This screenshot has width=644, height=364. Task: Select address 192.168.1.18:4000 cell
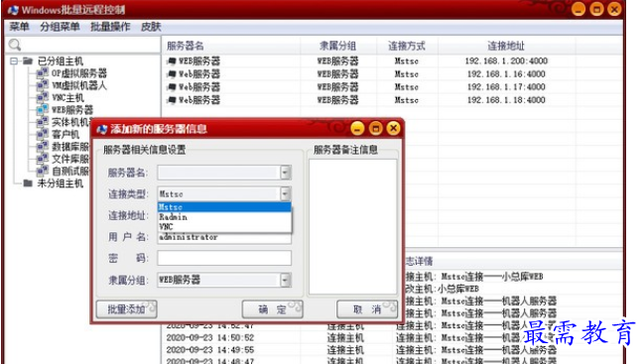point(506,100)
